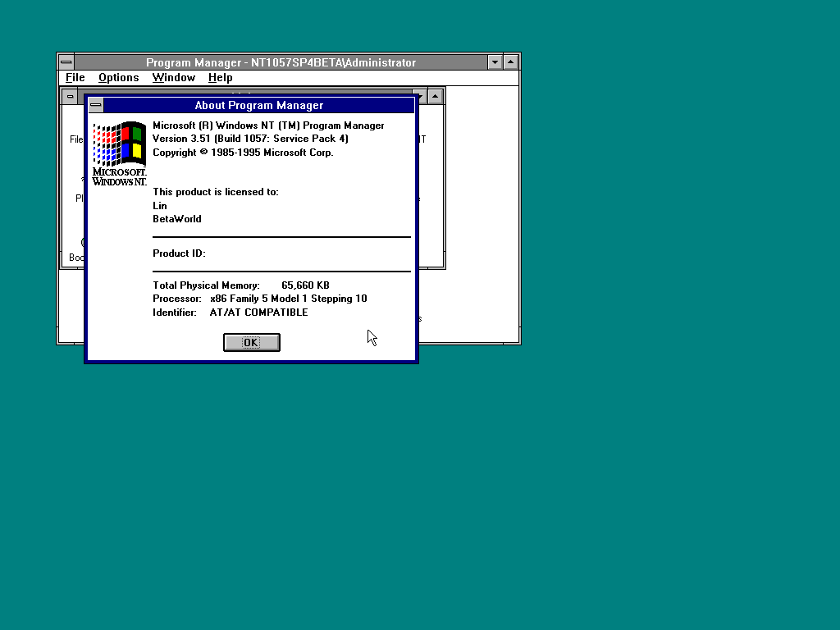Screen dimensions: 840x630
Task: Open the Options menu
Action: coord(118,78)
